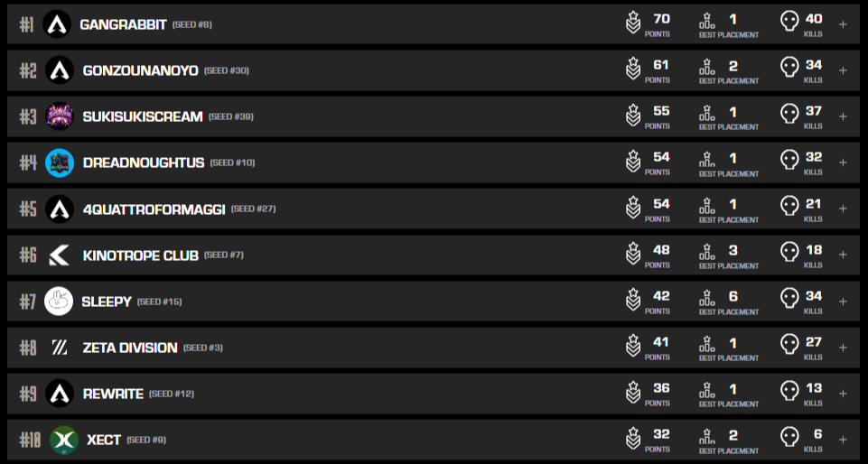
Task: Click the skull kills icon for GANGRABBIT
Action: [789, 23]
